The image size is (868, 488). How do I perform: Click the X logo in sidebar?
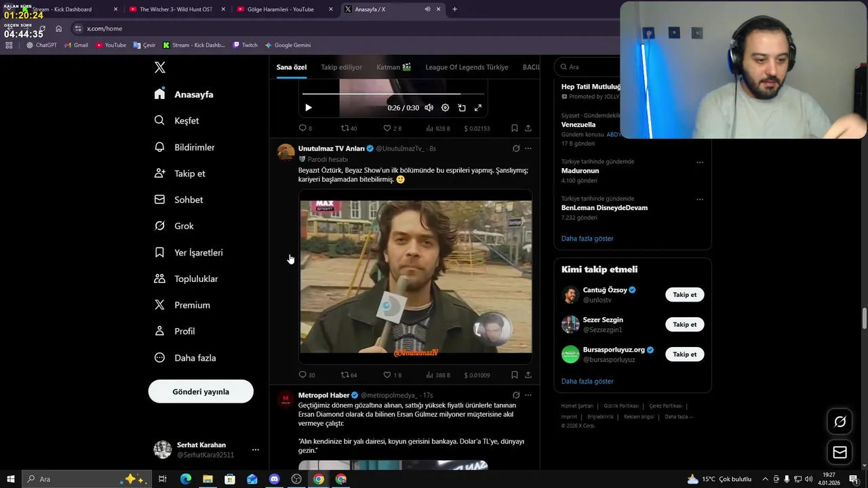pyautogui.click(x=160, y=67)
